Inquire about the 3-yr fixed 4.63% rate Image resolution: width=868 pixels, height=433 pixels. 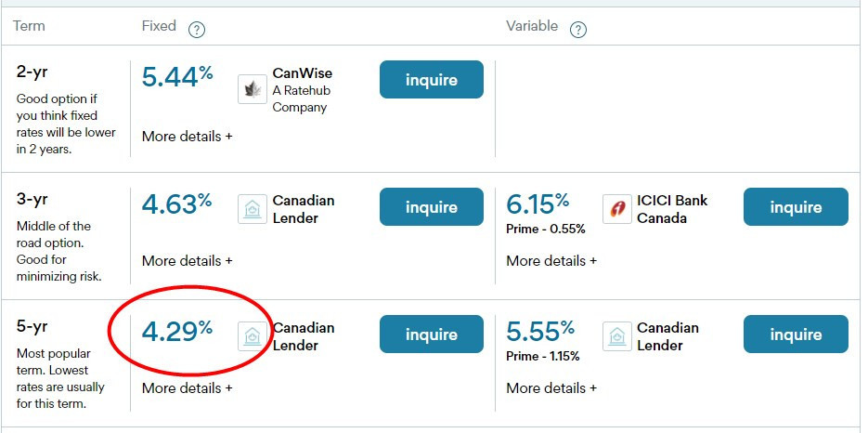(431, 207)
